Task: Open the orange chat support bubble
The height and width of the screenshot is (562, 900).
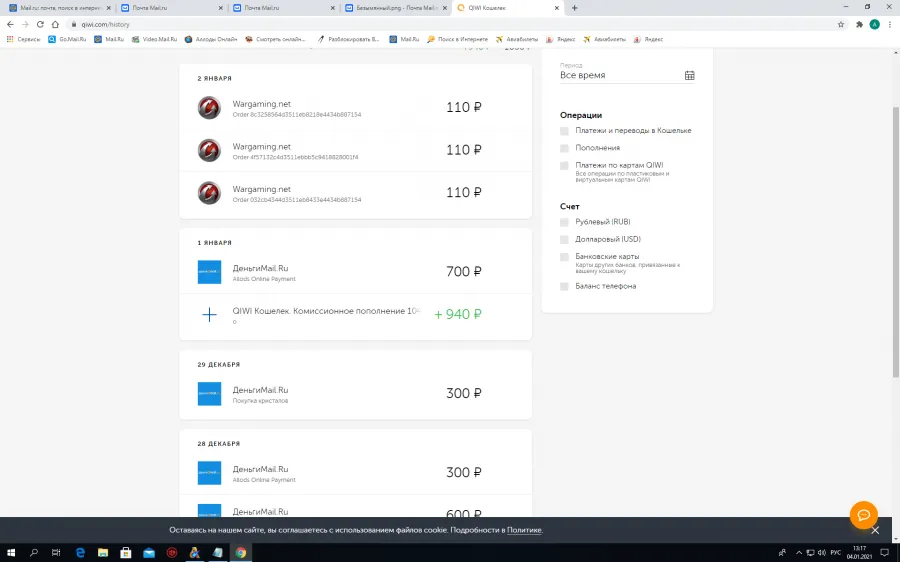Action: tap(863, 515)
